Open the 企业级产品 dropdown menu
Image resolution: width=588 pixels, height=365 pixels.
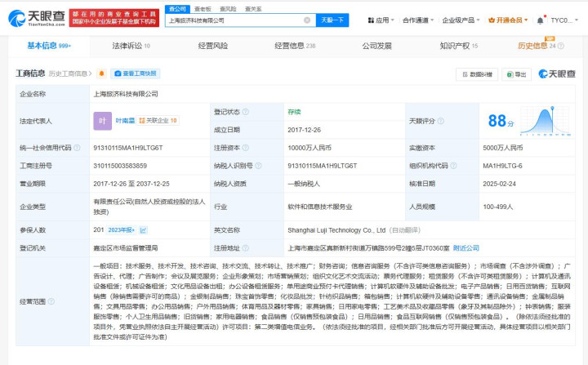461,20
